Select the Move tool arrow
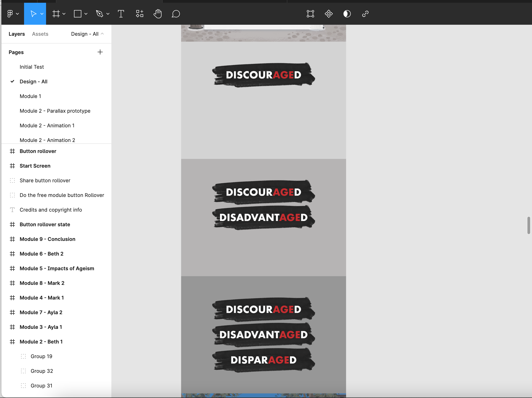532x398 pixels. (x=33, y=14)
